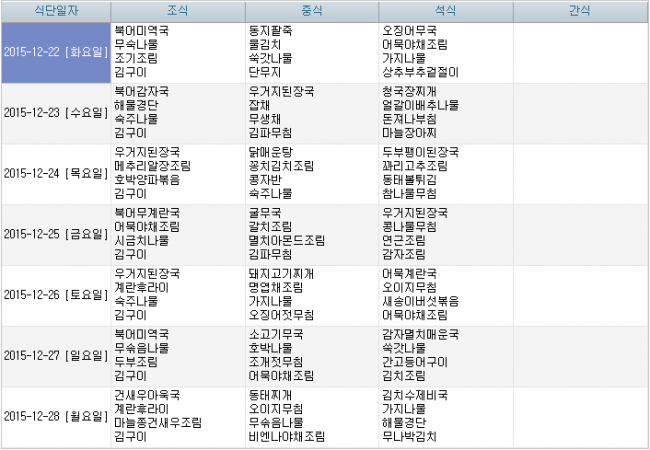Select the 청국장찌개 dinner entry
The height and width of the screenshot is (450, 650).
[408, 91]
